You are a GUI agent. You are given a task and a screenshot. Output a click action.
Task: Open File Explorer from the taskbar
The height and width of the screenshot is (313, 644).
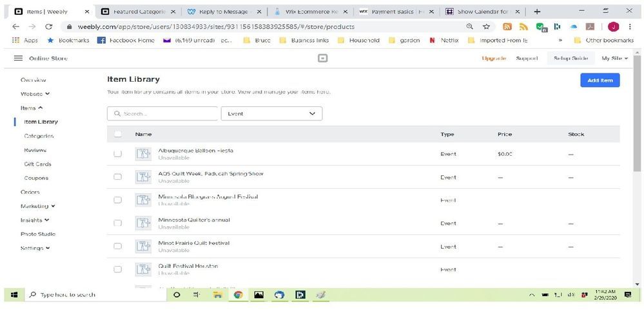[218, 295]
